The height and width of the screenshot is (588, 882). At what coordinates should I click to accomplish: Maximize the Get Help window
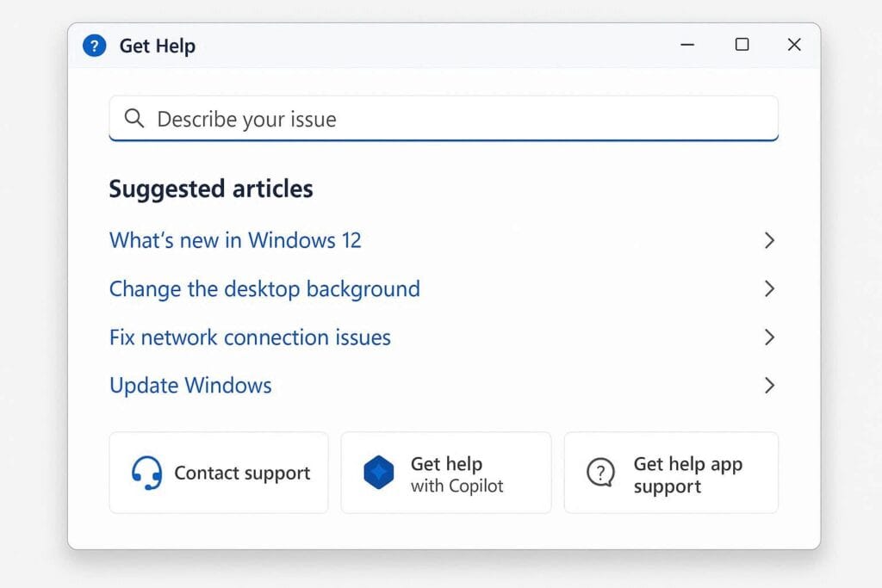tap(742, 45)
